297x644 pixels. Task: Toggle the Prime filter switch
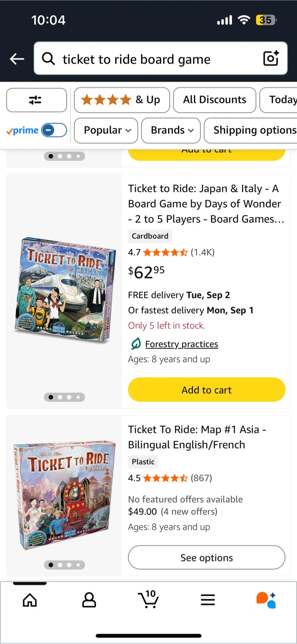[54, 130]
